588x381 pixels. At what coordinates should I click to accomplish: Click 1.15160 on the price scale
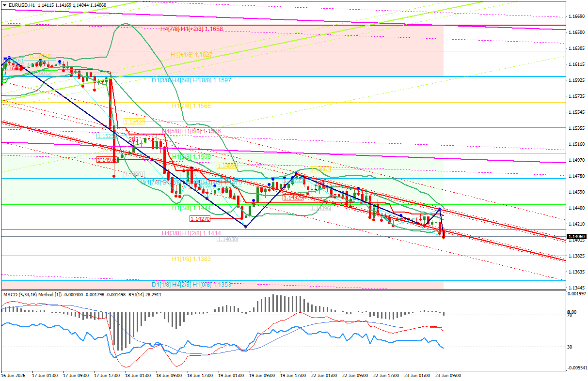576,144
